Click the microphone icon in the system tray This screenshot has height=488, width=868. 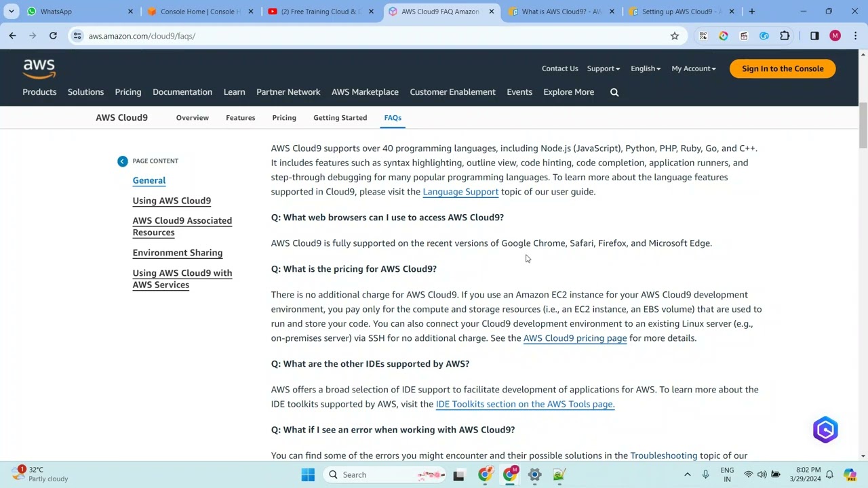pos(705,474)
